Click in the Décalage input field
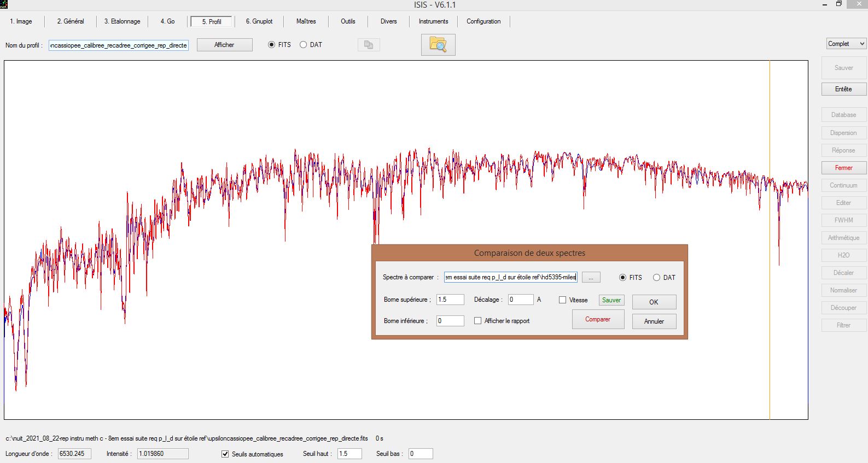The image size is (868, 463). [x=520, y=300]
